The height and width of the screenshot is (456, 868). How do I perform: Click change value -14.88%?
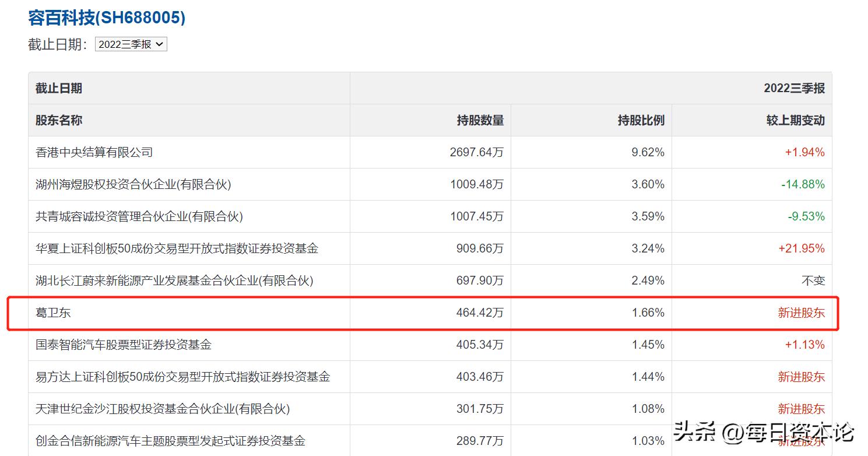pos(803,185)
